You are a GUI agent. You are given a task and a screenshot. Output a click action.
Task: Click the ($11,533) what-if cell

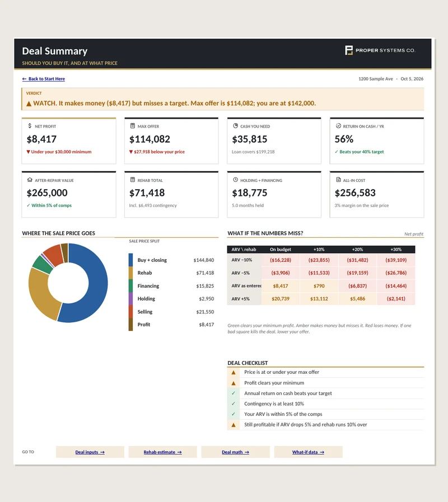(x=319, y=273)
